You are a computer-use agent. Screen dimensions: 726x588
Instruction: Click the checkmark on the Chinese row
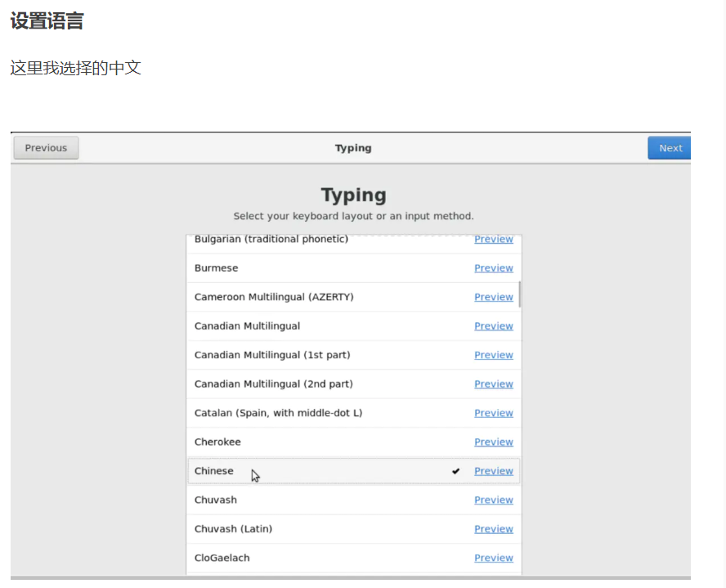click(456, 471)
